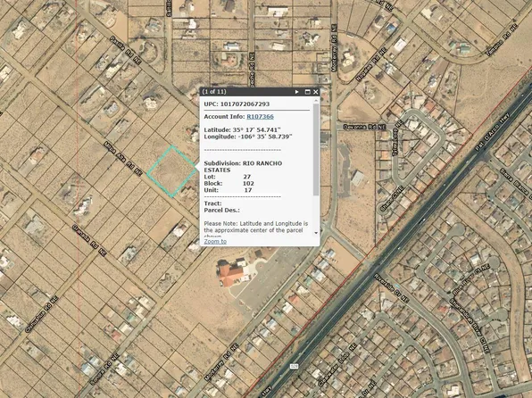The height and width of the screenshot is (398, 532).
Task: Click the Milpa Alta Rd NE label
Action: (x=123, y=158)
